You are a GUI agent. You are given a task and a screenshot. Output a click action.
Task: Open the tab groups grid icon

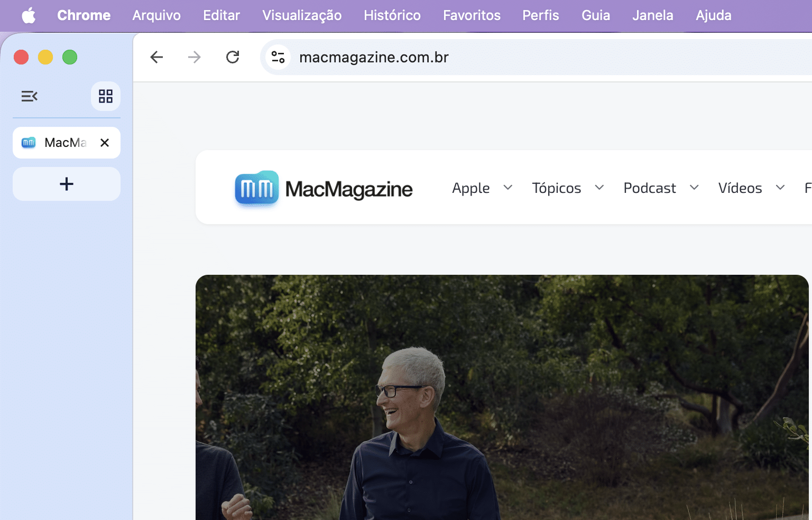106,96
